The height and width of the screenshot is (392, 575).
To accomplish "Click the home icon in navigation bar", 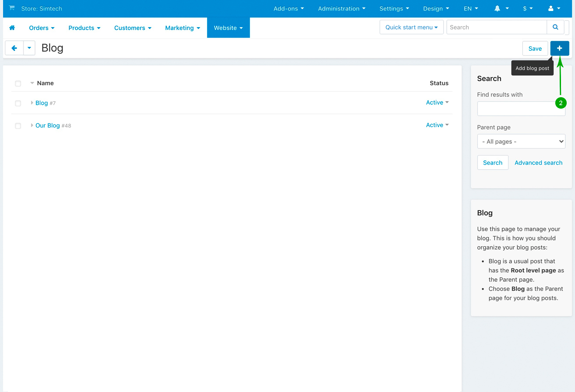I will (12, 28).
